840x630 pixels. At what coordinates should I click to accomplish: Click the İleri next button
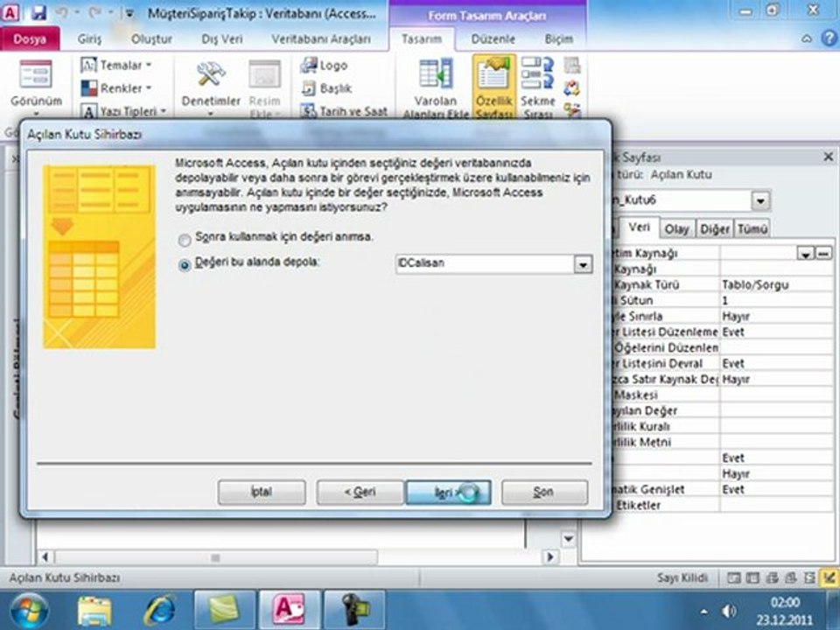coord(448,492)
